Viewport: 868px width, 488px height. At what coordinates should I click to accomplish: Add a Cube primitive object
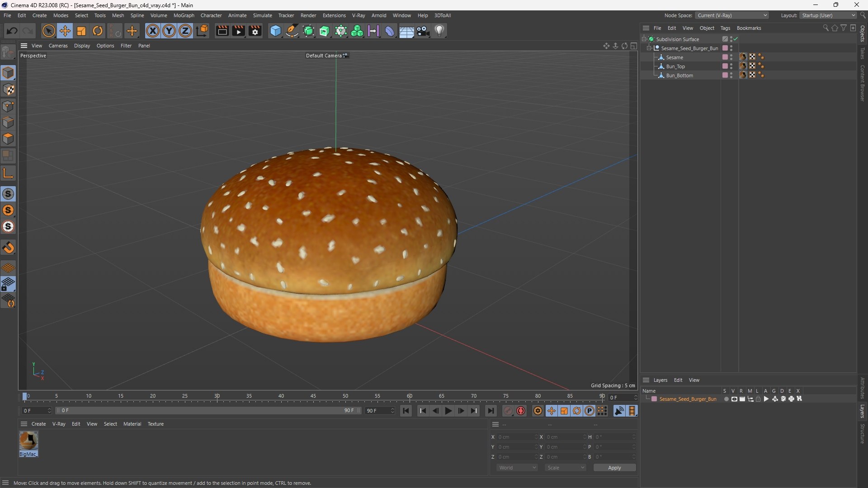(275, 31)
